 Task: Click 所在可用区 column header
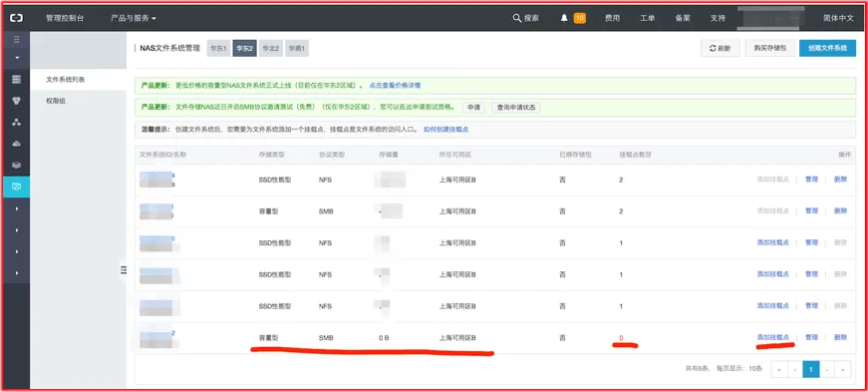pos(454,155)
